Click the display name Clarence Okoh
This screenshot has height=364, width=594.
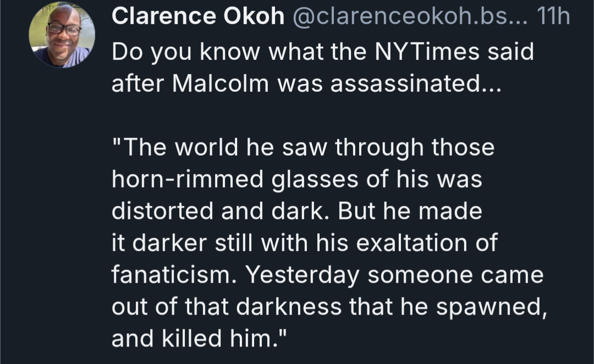(x=198, y=18)
